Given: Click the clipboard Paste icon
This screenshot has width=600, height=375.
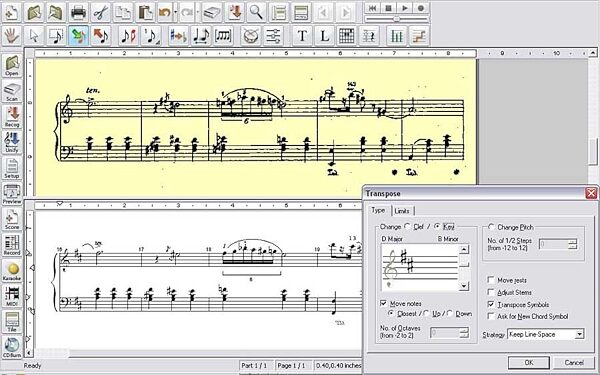Looking at the screenshot, I should 145,12.
